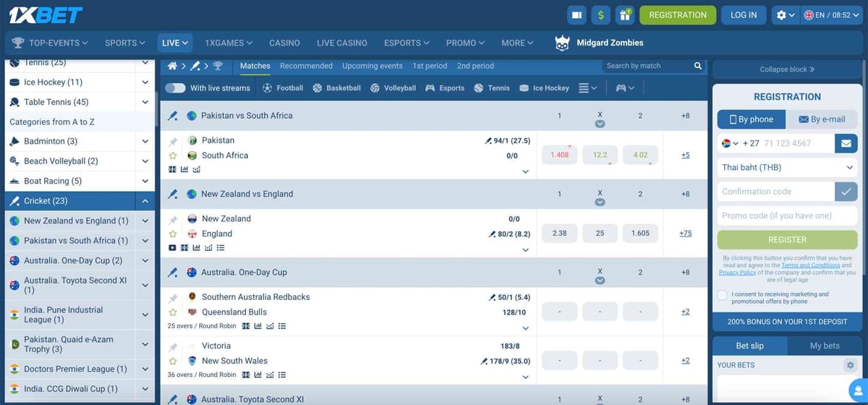
Task: Go to the CASINO section
Action: pos(284,43)
